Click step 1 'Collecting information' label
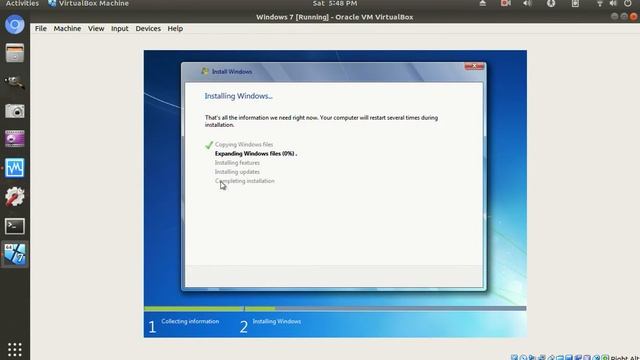Screen dimensions: 640x360 (x=190, y=321)
